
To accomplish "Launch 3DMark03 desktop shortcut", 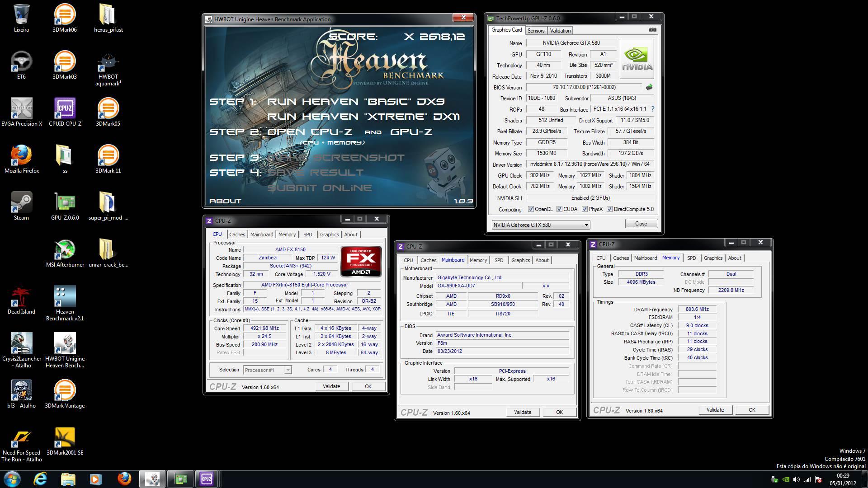I will [65, 65].
